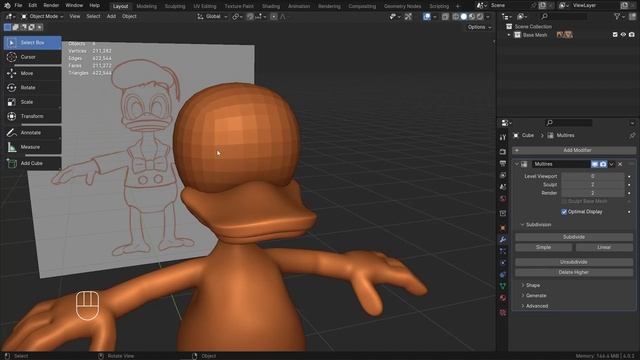The image size is (640, 360).
Task: Expand Base Mesh collection in outliner
Action: click(509, 35)
